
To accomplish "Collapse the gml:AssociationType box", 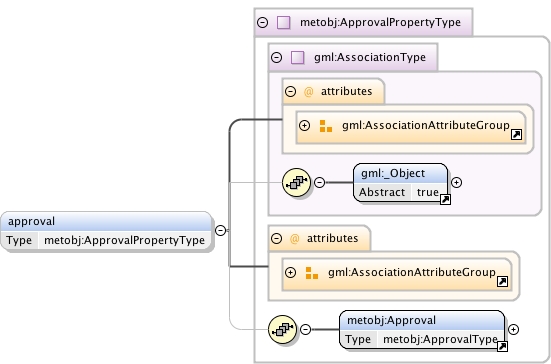I will [277, 57].
